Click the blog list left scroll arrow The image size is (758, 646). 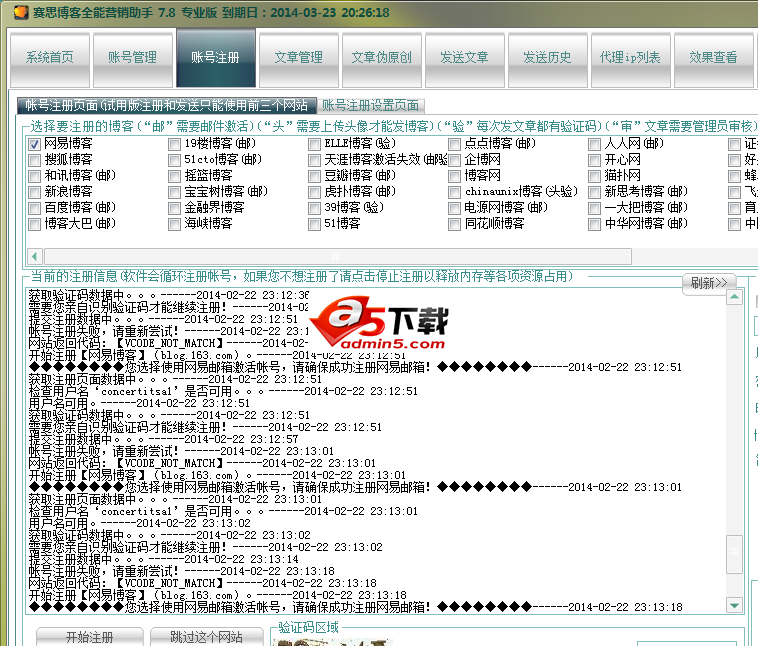click(x=35, y=256)
